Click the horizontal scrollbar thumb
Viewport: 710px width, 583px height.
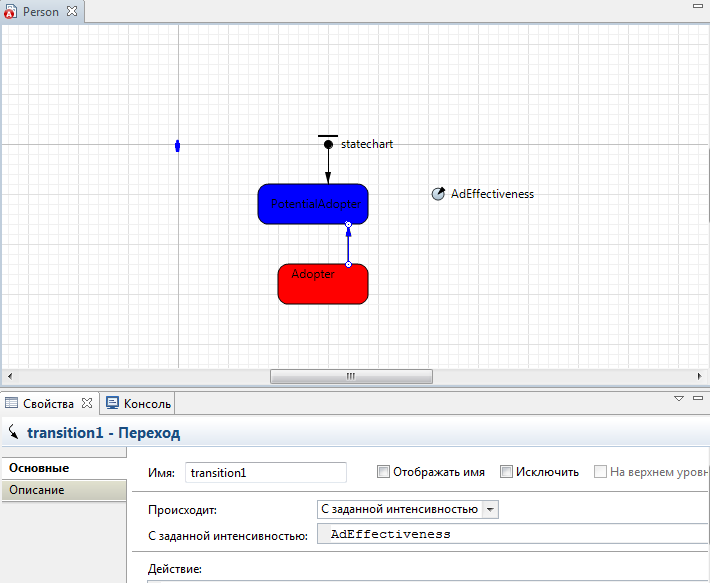(351, 377)
